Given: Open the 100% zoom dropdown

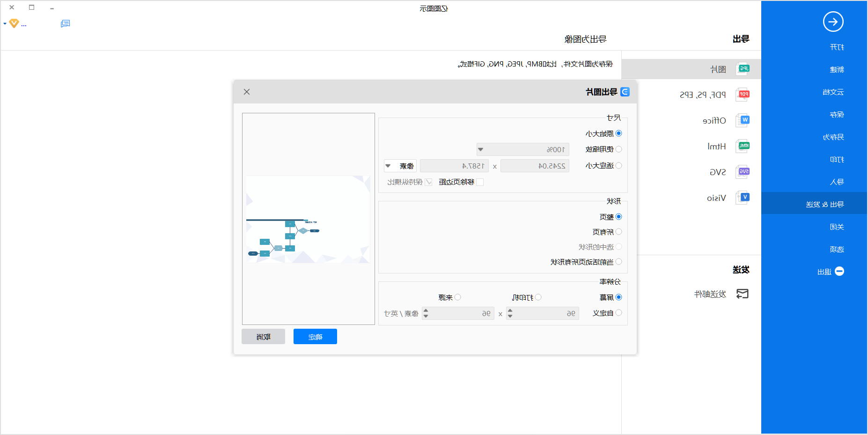Looking at the screenshot, I should point(523,149).
